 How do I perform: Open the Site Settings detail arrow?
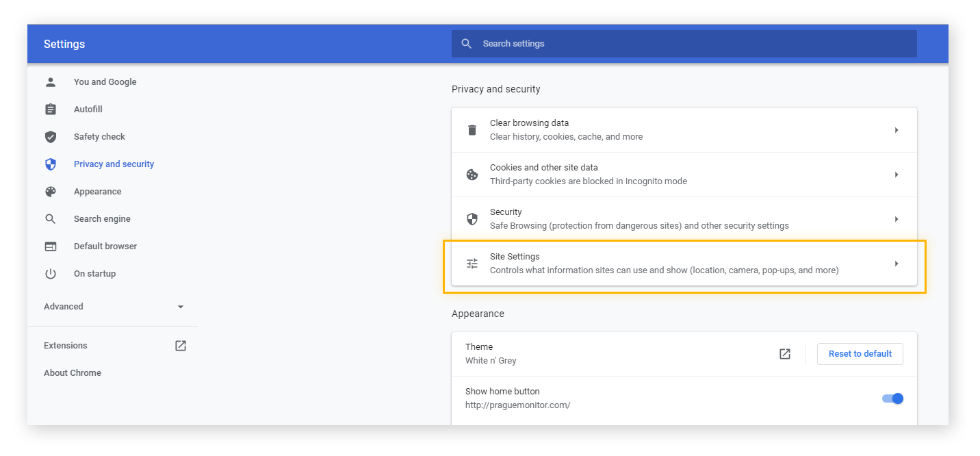(x=897, y=263)
